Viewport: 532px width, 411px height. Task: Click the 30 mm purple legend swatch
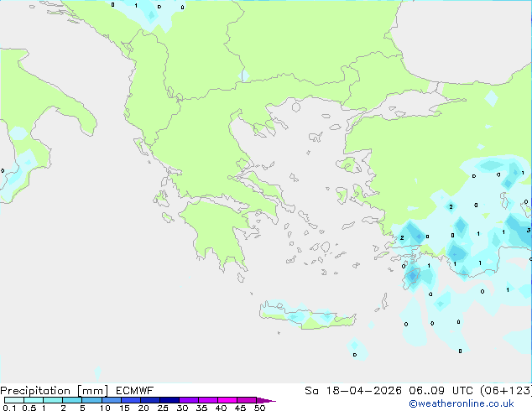pyautogui.click(x=188, y=400)
